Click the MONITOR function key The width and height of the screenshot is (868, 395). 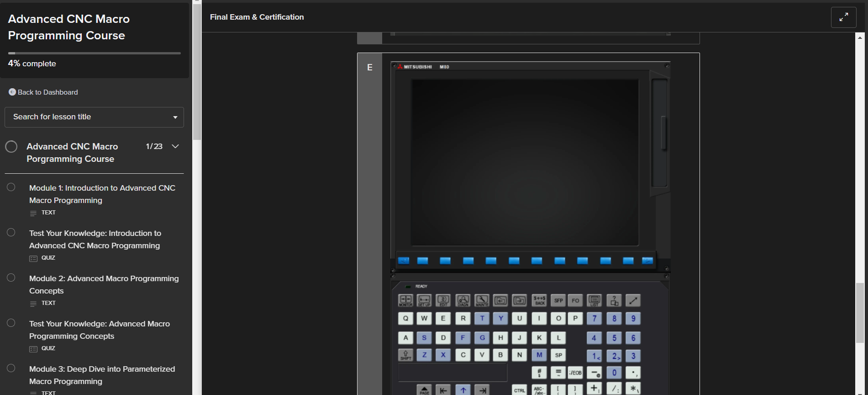[405, 300]
